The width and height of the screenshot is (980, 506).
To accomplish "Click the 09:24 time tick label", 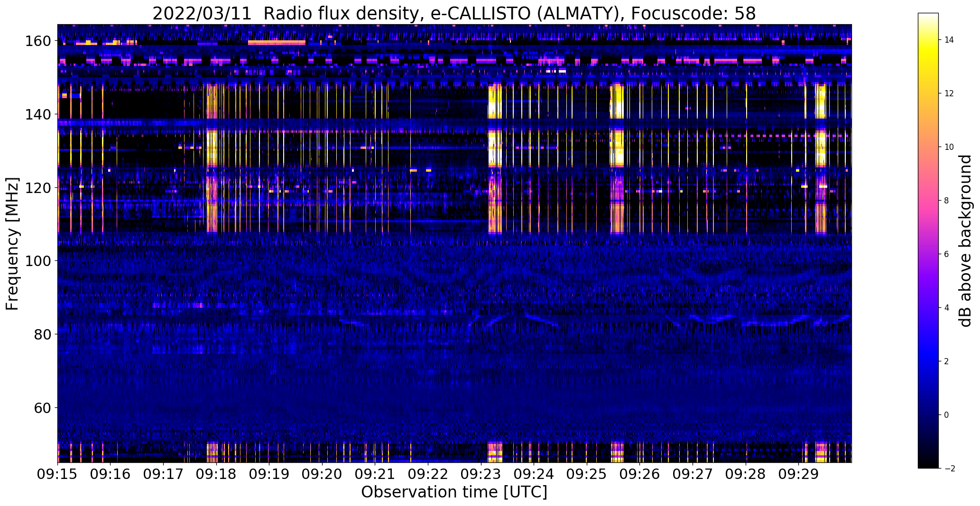I will pyautogui.click(x=534, y=474).
